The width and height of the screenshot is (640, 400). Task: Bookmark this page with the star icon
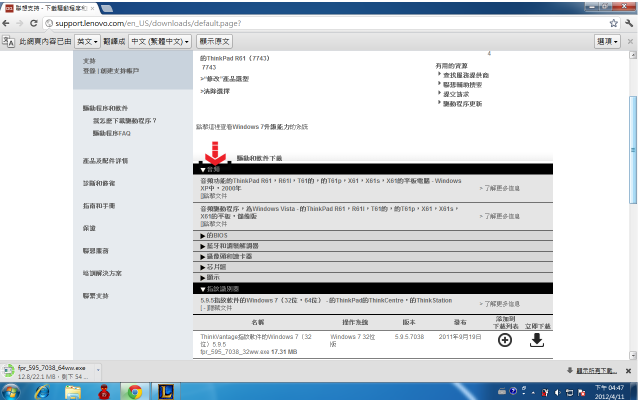tap(613, 23)
